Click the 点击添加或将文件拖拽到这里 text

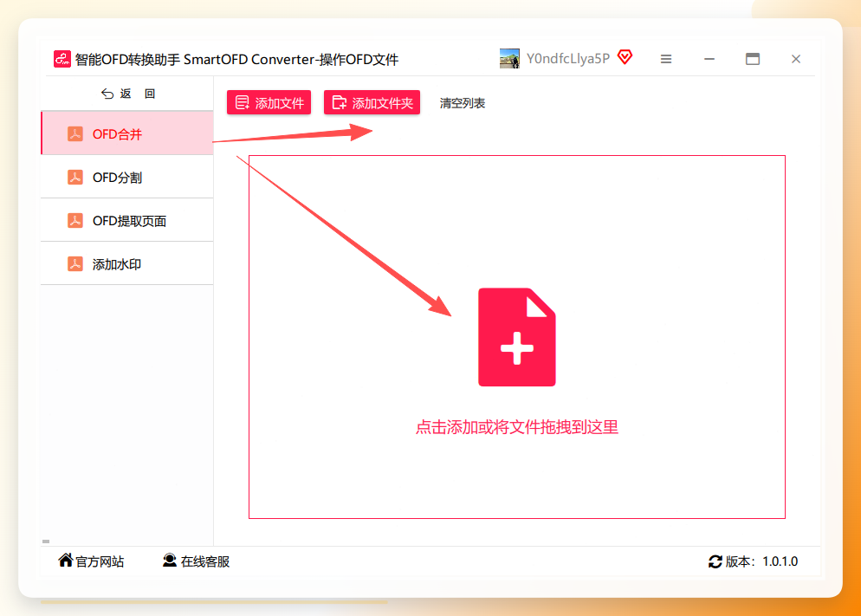point(517,427)
